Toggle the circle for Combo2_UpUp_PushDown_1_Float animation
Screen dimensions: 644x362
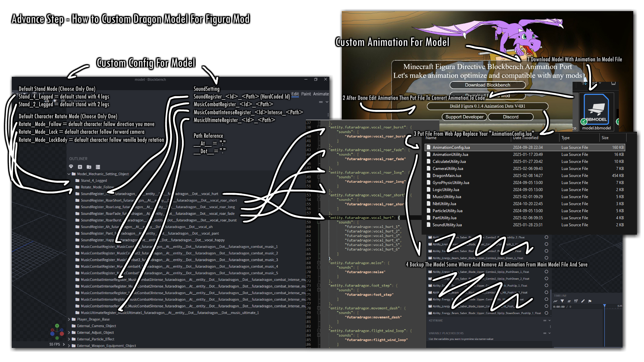[x=546, y=271]
